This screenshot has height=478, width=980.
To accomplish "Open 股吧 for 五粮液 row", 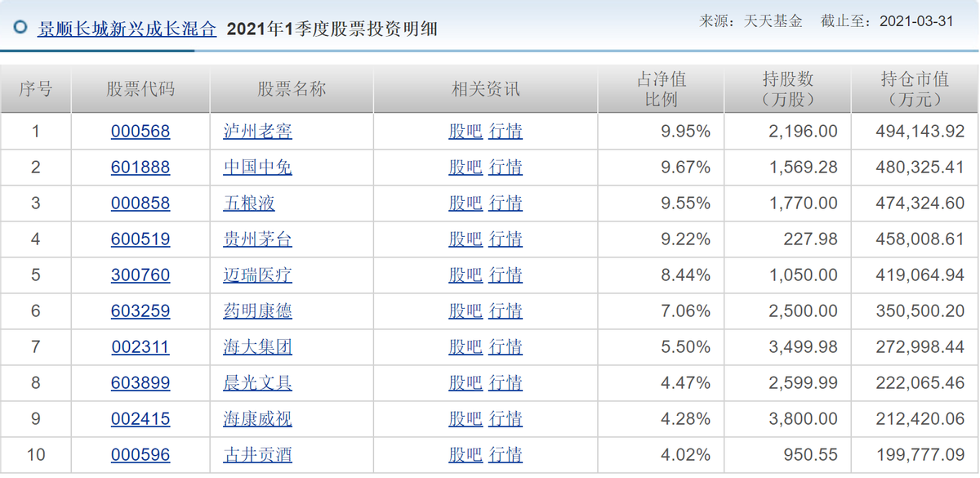I will pos(465,203).
